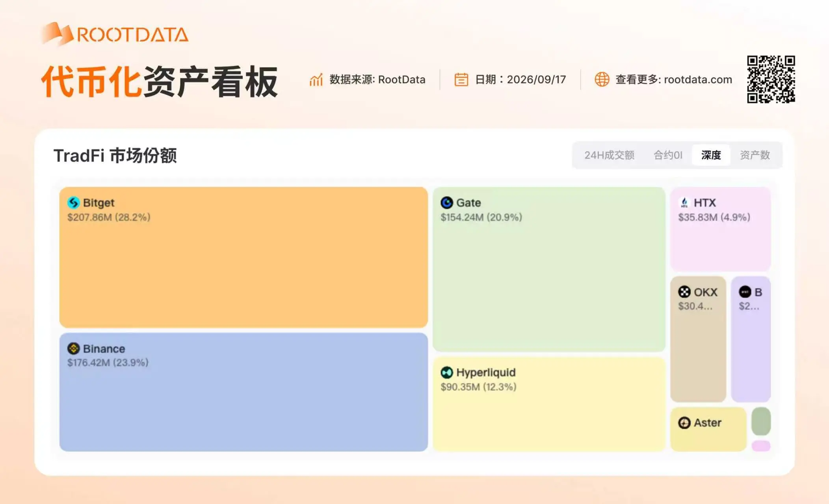Viewport: 829px width, 504px height.
Task: Click the ROOTDATA wordmark text
Action: [132, 35]
